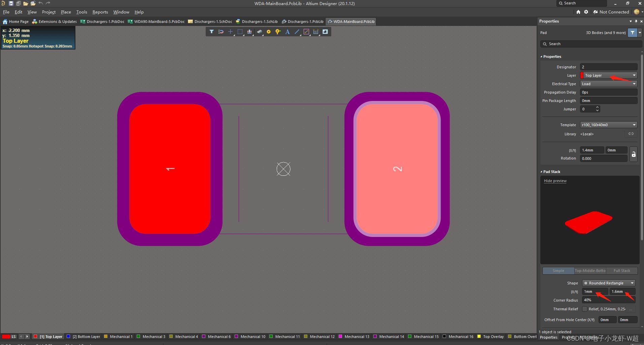This screenshot has height=345, width=644.
Task: Enable the Thermal Relief checkbox
Action: tap(585, 309)
